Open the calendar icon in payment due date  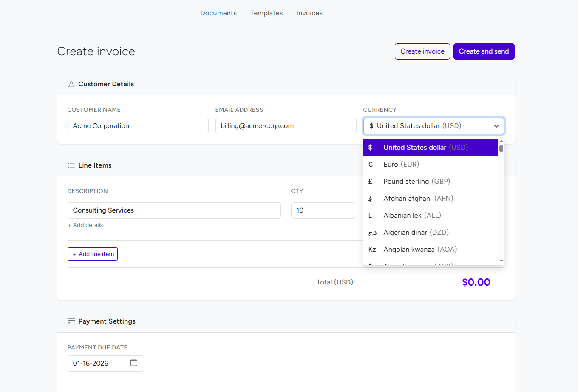[x=134, y=363]
